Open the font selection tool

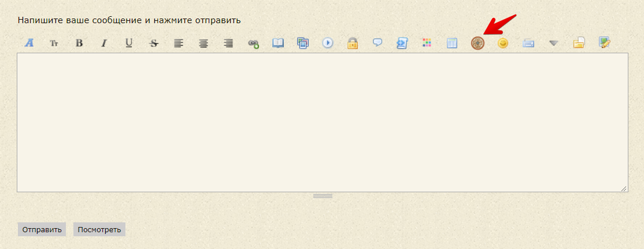point(29,43)
